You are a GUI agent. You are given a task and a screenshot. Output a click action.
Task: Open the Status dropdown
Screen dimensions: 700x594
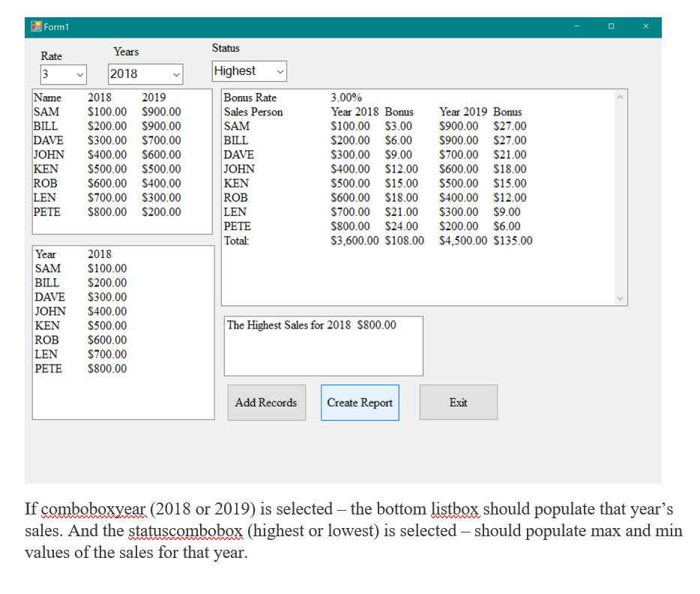[x=281, y=71]
